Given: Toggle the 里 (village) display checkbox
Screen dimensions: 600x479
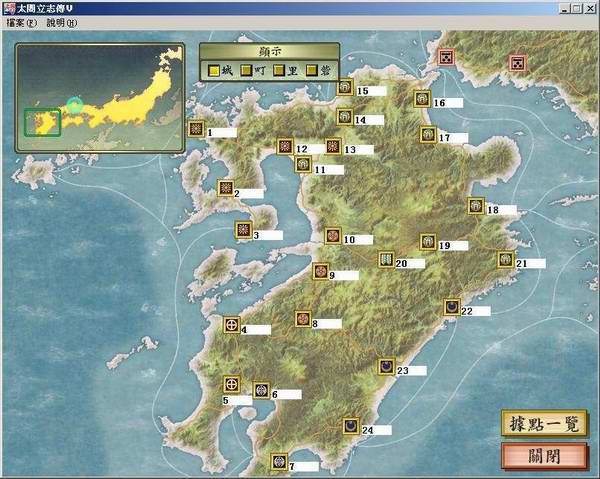Looking at the screenshot, I should [x=279, y=70].
